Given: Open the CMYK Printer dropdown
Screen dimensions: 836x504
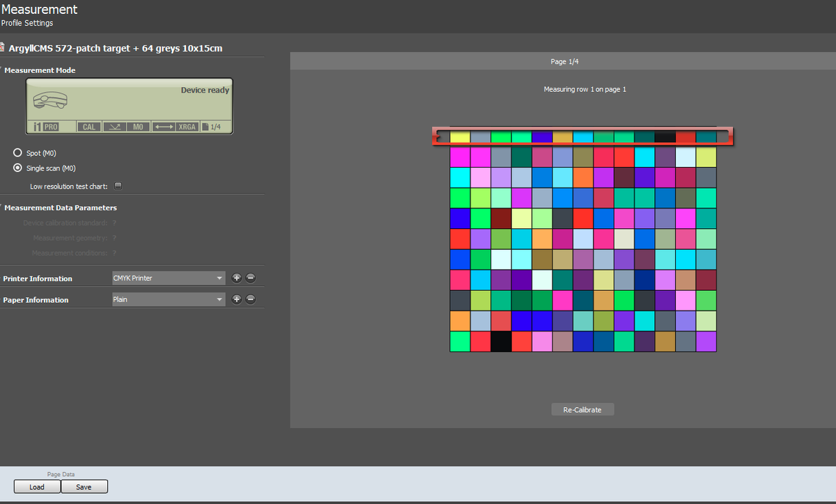Looking at the screenshot, I should pyautogui.click(x=169, y=278).
